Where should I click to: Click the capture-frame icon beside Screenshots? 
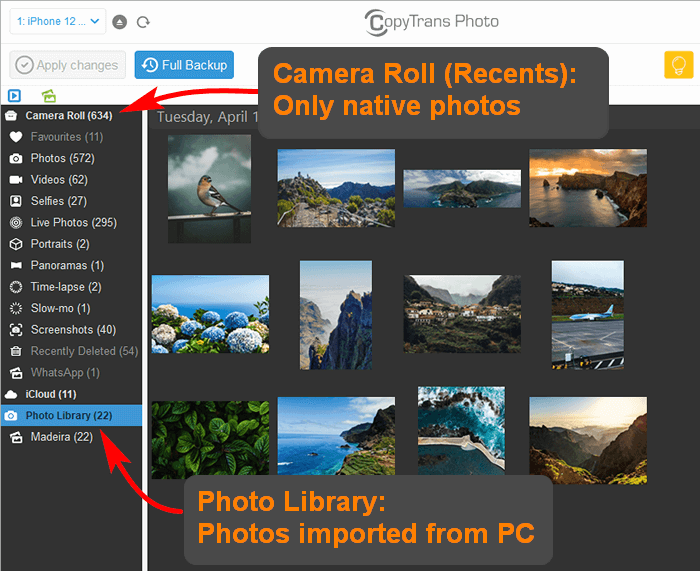tap(16, 329)
